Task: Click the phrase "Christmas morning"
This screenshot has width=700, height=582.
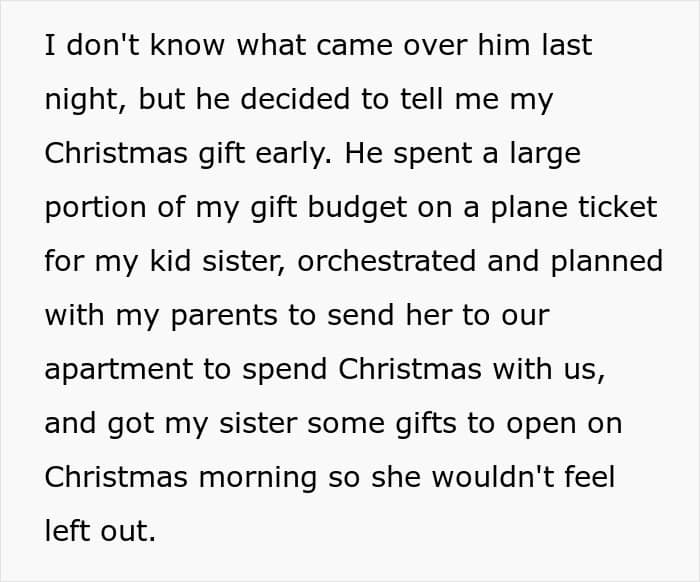Action: [x=180, y=477]
